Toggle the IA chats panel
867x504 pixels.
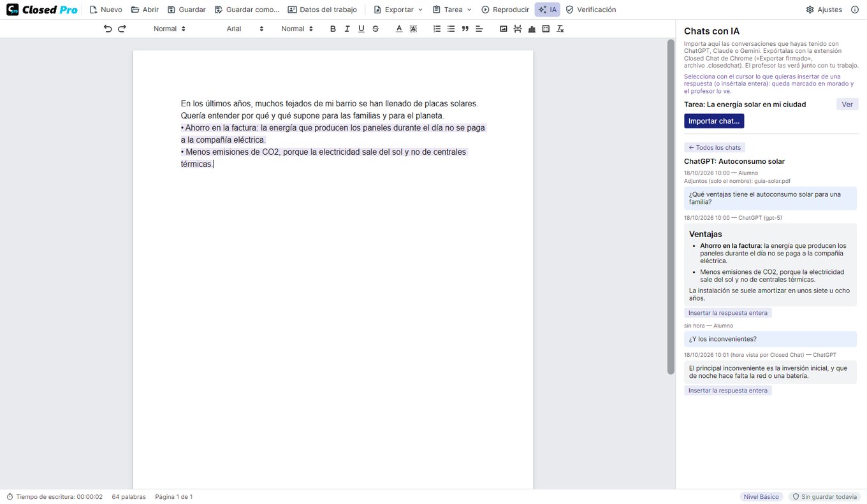548,10
